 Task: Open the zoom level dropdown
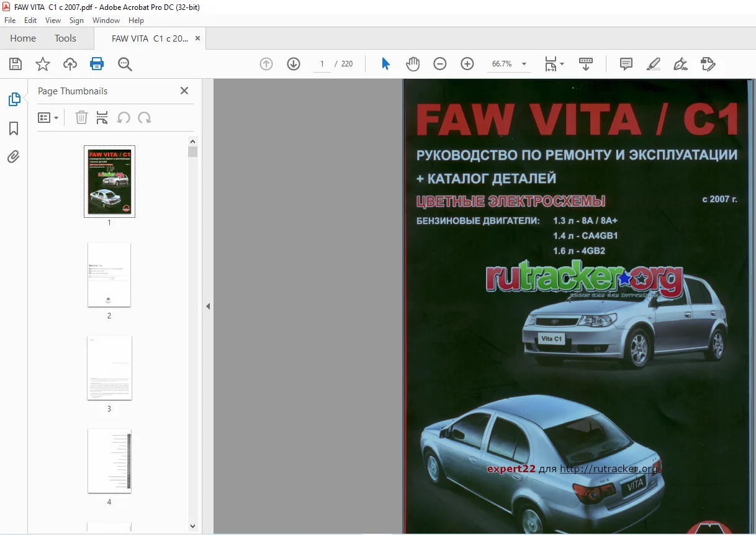(x=524, y=64)
